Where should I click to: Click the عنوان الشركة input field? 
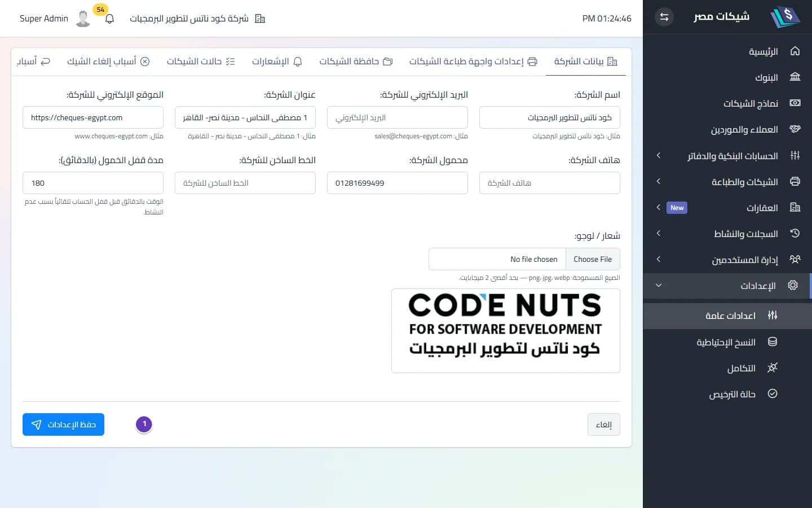245,117
